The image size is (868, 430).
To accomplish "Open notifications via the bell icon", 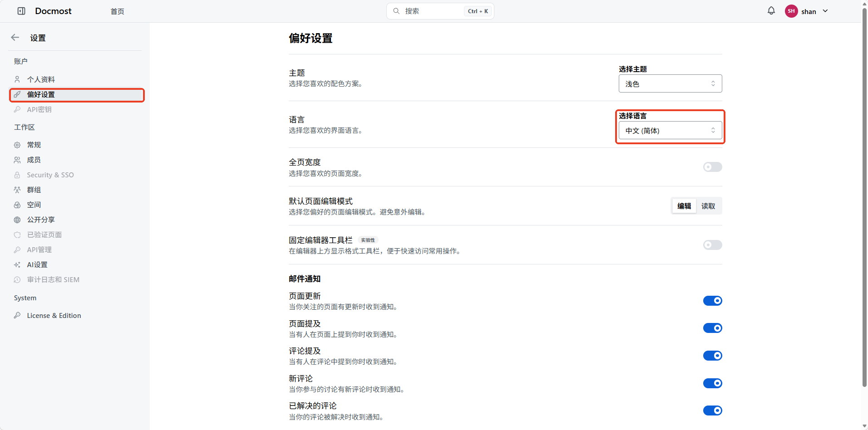I will coord(771,11).
